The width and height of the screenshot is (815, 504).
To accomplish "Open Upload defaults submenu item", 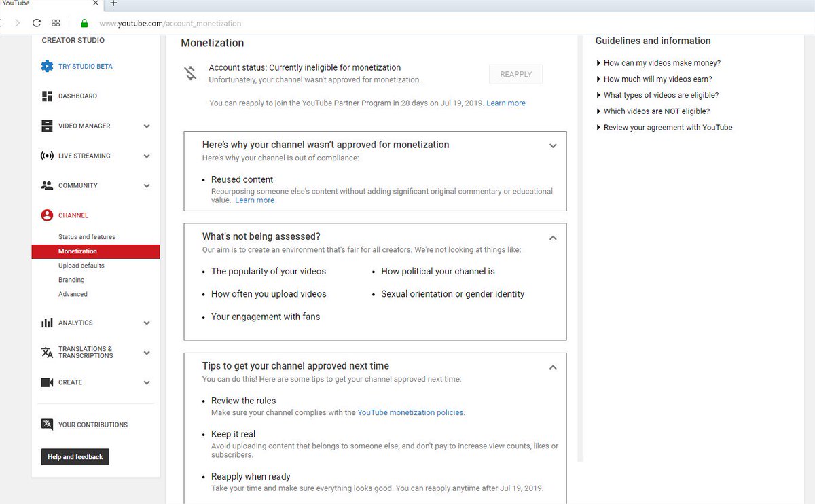I will (81, 266).
